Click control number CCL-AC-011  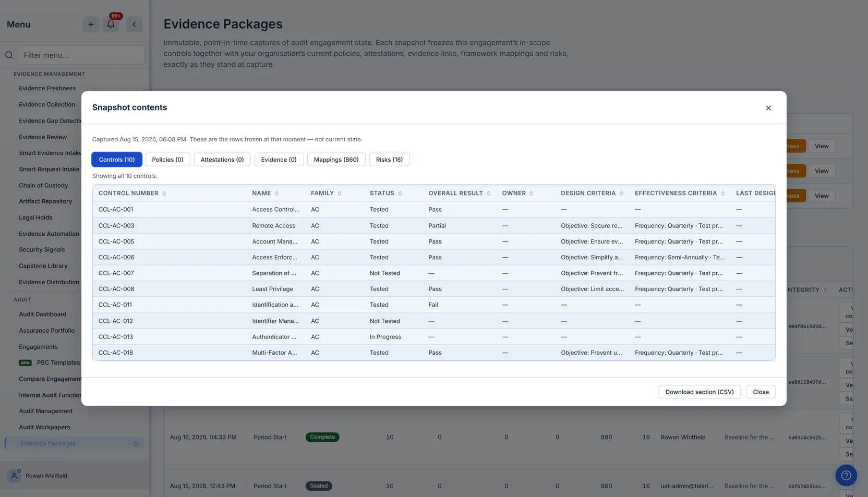click(115, 305)
